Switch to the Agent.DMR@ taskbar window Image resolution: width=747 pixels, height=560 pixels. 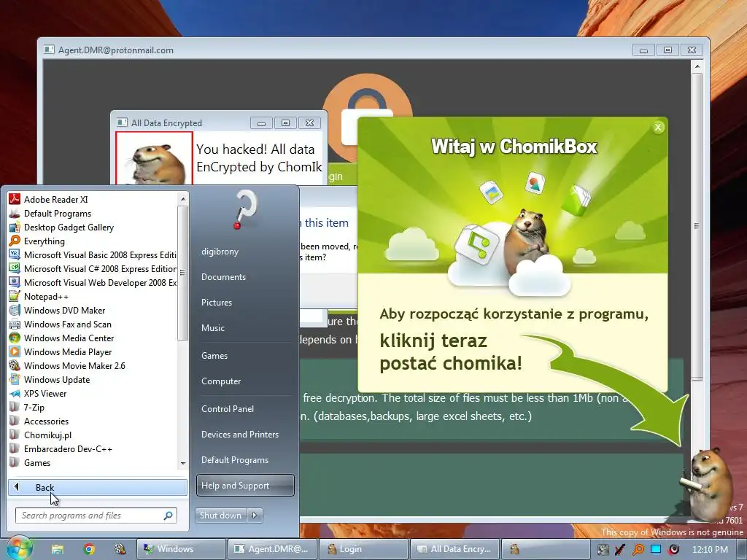(x=271, y=549)
